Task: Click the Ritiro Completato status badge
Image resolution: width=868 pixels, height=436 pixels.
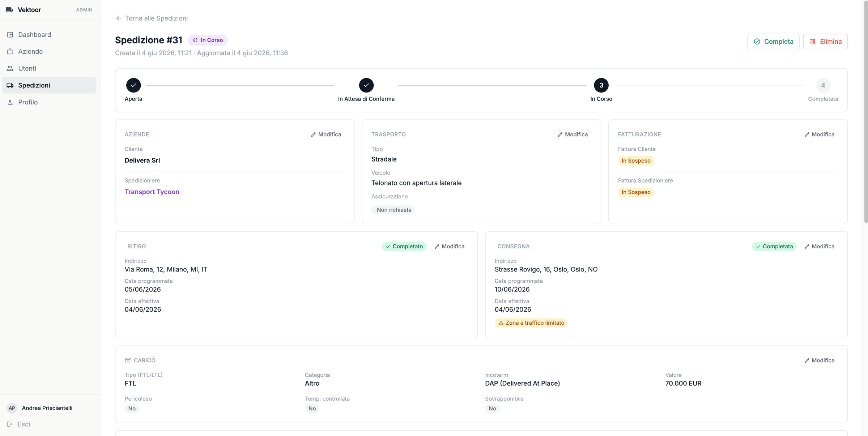Action: coord(404,247)
